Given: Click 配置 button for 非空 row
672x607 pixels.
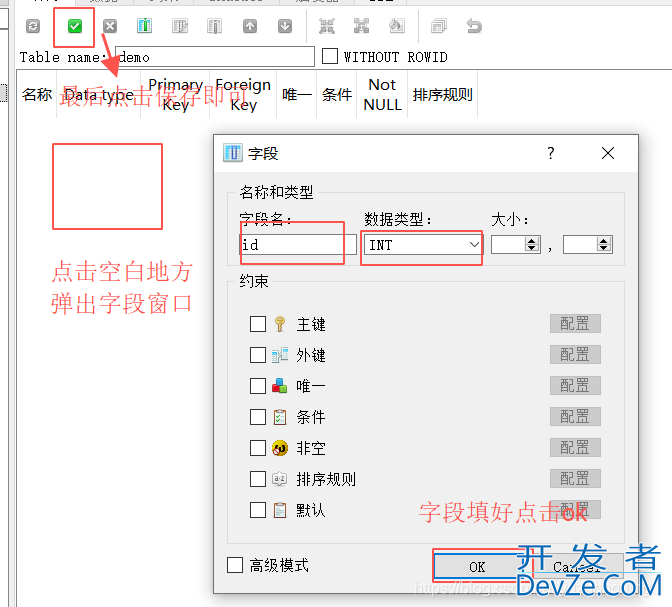Looking at the screenshot, I should [575, 448].
